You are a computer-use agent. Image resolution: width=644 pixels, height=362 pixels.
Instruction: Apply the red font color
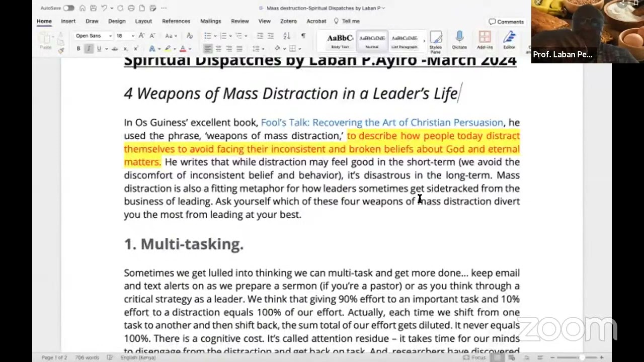coord(183,49)
